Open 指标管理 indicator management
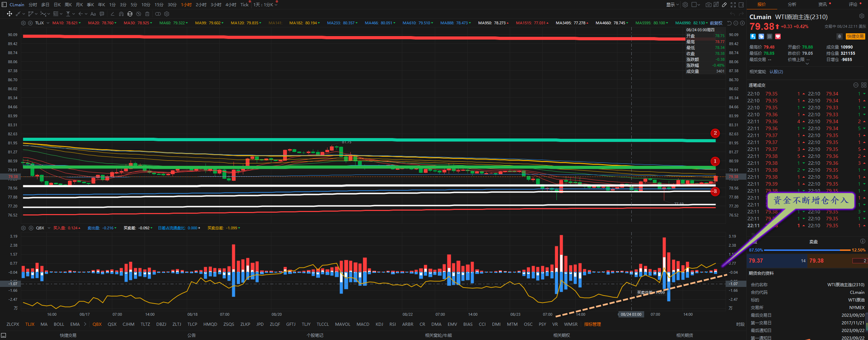 pyautogui.click(x=593, y=324)
